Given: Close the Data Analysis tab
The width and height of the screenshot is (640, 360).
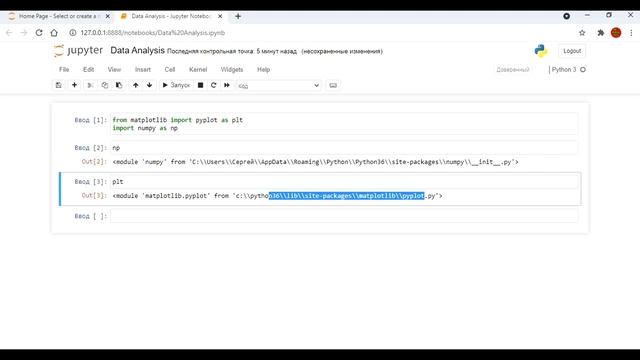Looking at the screenshot, I should click(220, 16).
